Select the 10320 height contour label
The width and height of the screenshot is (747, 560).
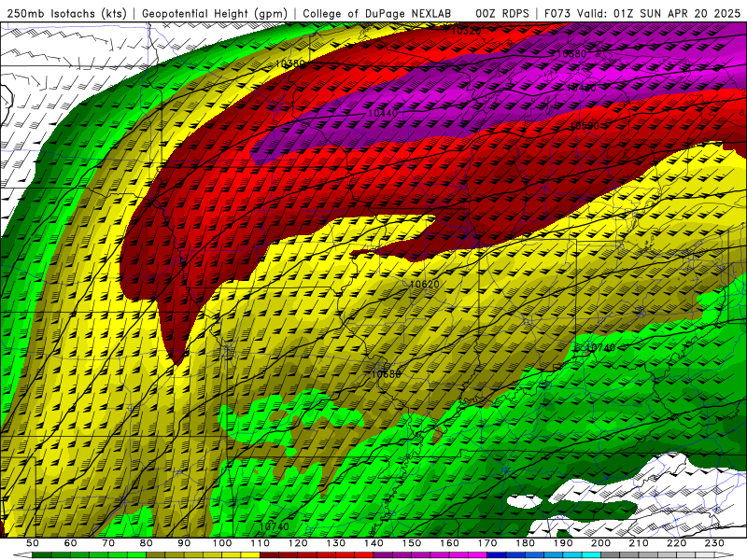click(465, 31)
